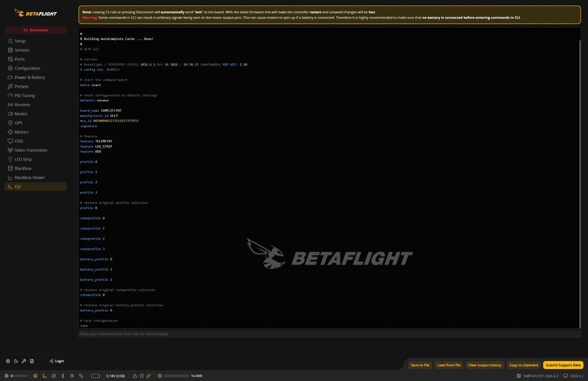
Task: Open PID Tuning tab
Action: [36, 95]
